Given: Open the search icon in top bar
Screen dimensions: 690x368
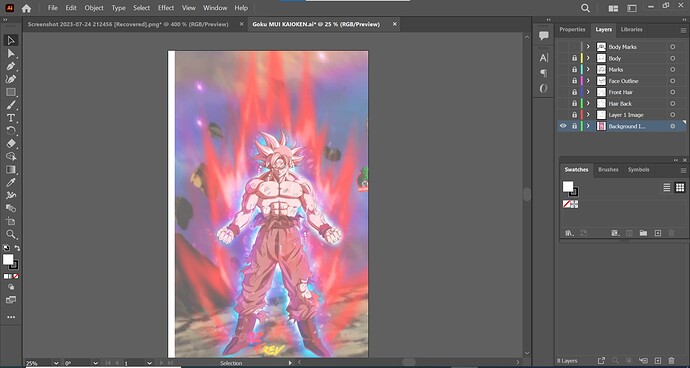Looking at the screenshot, I should (585, 8).
